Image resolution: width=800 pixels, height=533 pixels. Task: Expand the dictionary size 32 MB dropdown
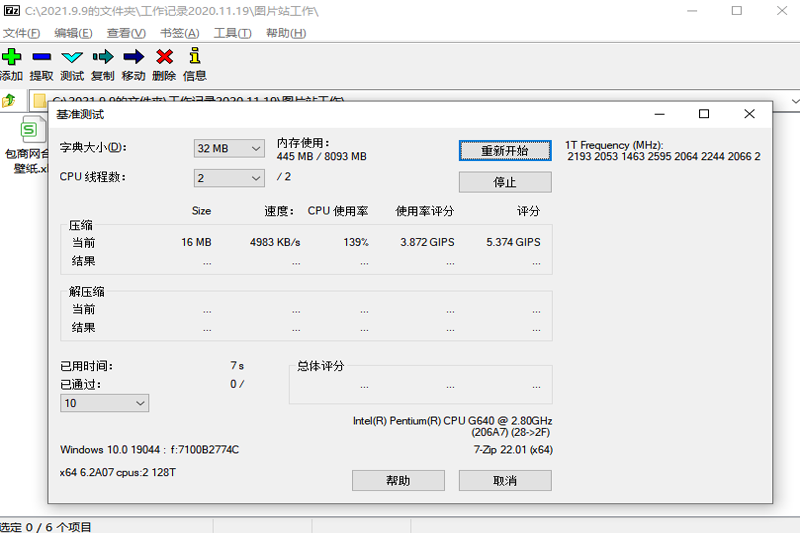tap(229, 148)
